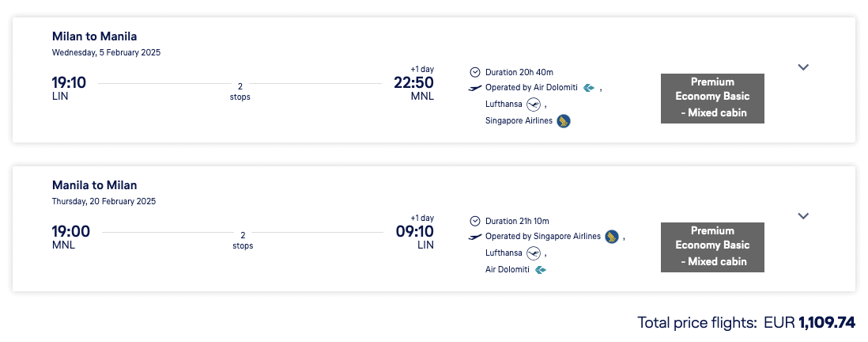The width and height of the screenshot is (868, 342).
Task: Click the airplane icon on Manila to Milan flight
Action: [x=475, y=237]
